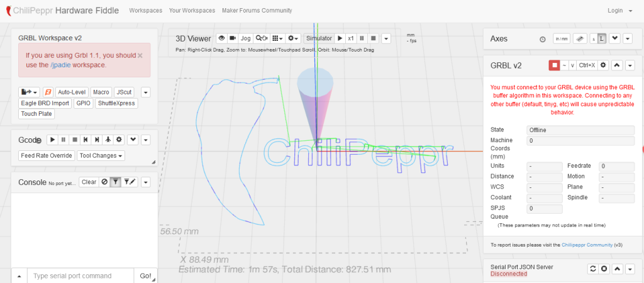Step forward to next Gcode line
This screenshot has width=644, height=283.
click(x=96, y=140)
